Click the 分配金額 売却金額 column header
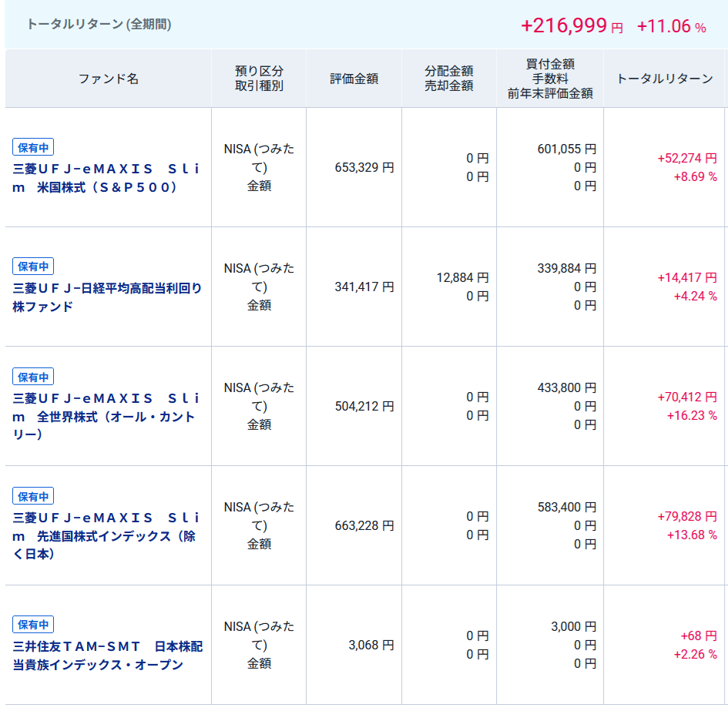Viewport: 728px width, 711px height. pos(448,79)
